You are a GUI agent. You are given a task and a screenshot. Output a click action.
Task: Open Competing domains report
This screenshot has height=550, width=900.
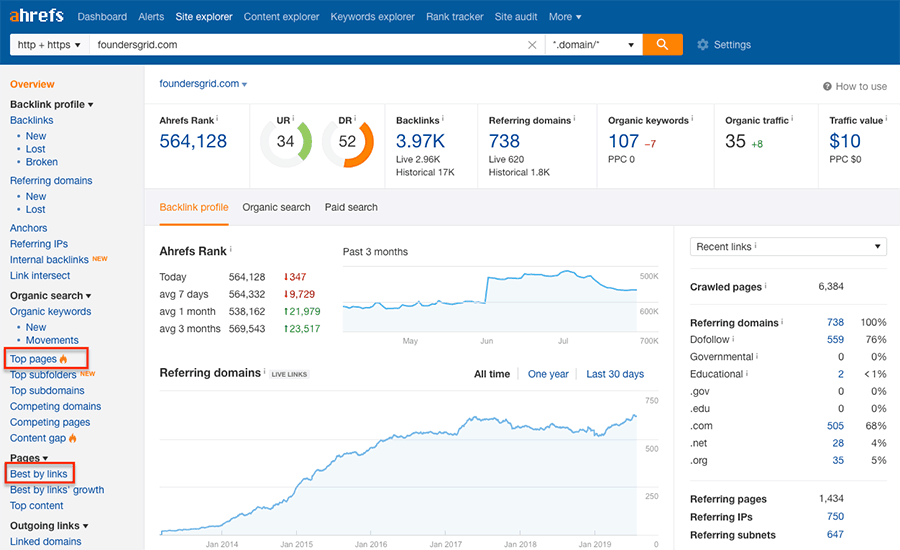pyautogui.click(x=55, y=406)
